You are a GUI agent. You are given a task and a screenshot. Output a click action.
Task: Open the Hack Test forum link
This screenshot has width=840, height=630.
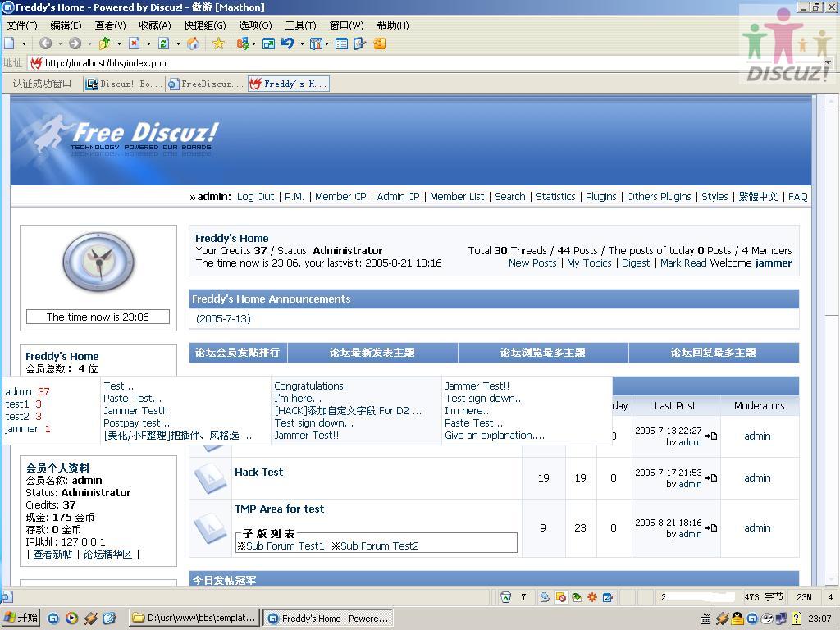tap(258, 472)
